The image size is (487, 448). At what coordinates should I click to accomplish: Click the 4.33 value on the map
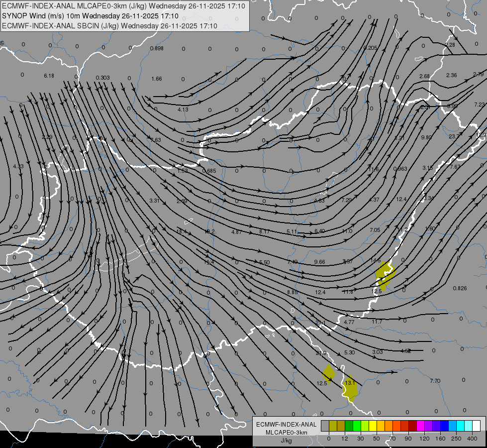(x=18, y=166)
